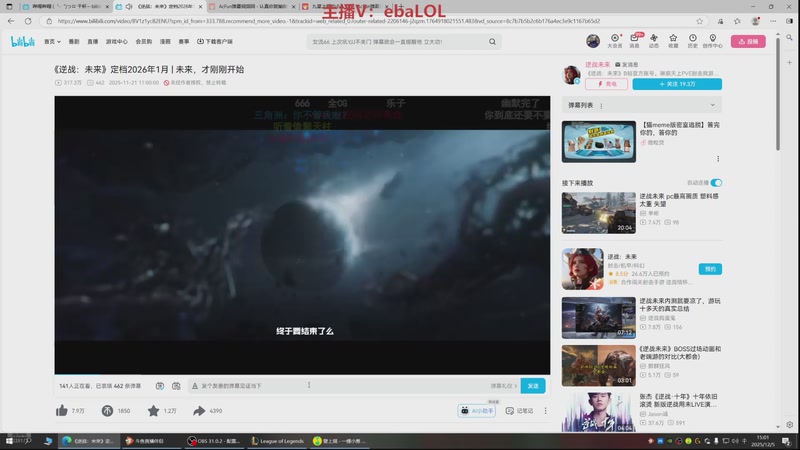Open the 动态 feed icon

654,41
